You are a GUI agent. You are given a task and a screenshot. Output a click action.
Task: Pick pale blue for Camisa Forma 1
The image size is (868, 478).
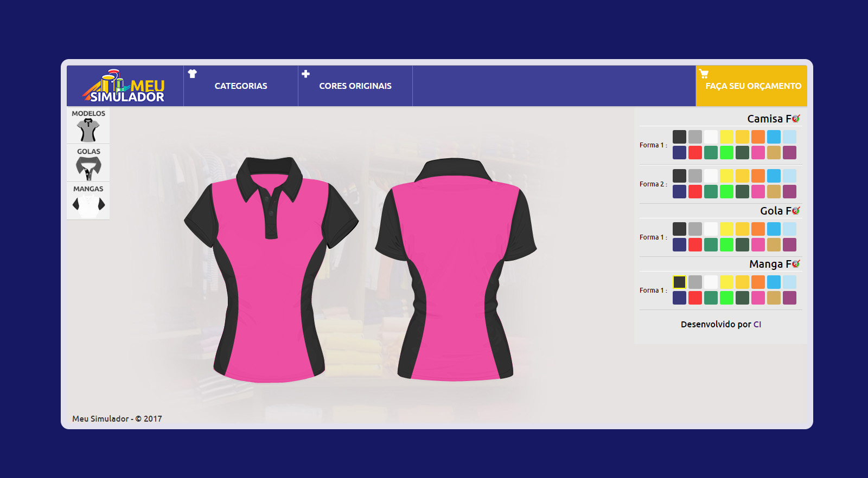(789, 137)
